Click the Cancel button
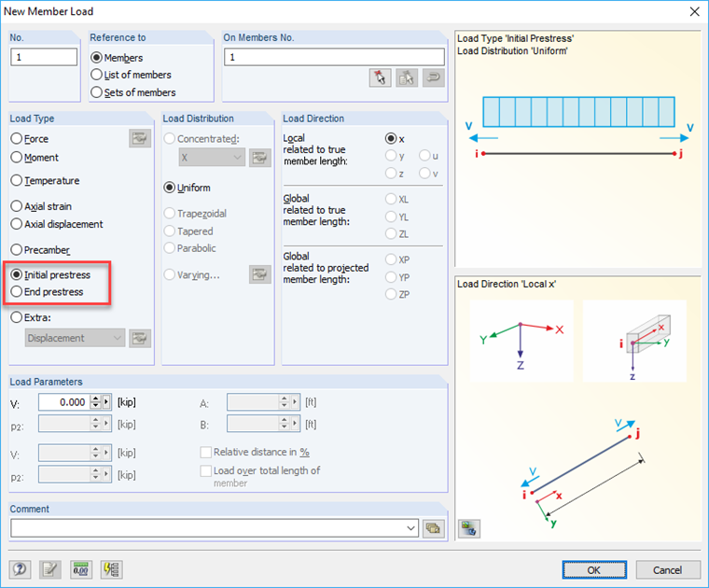 click(x=668, y=570)
